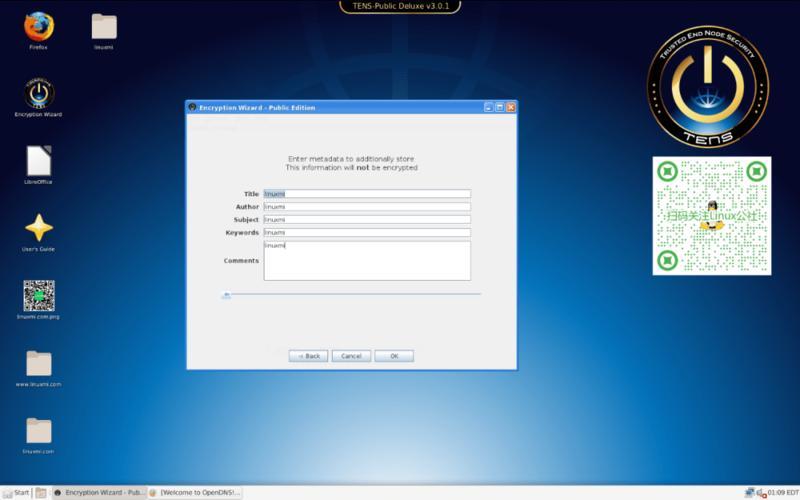Click the network tray icon
This screenshot has height=500, width=800.
click(x=749, y=493)
